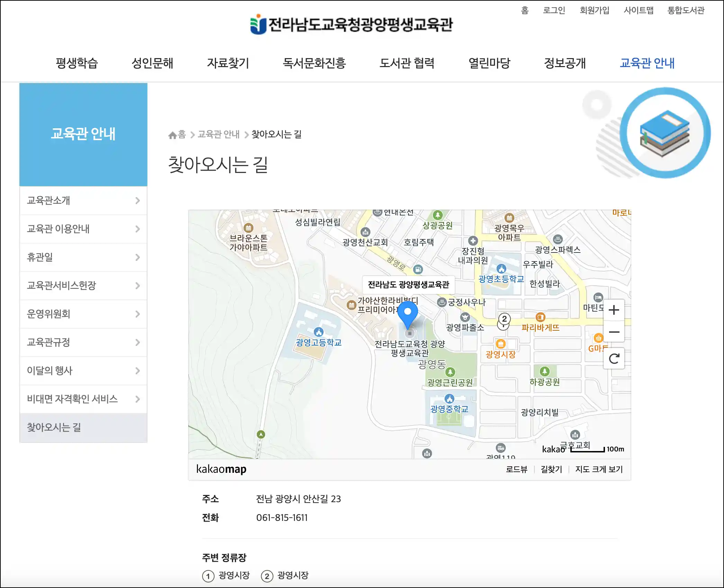Click the 전라남도 광양평생교육관 map label
This screenshot has height=588, width=724.
point(408,285)
